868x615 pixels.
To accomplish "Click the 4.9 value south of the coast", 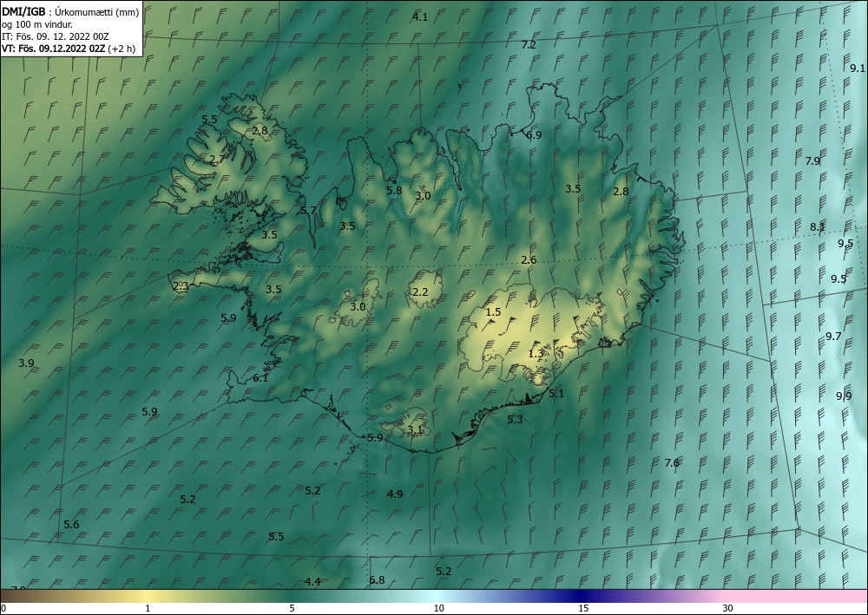I will click(395, 494).
